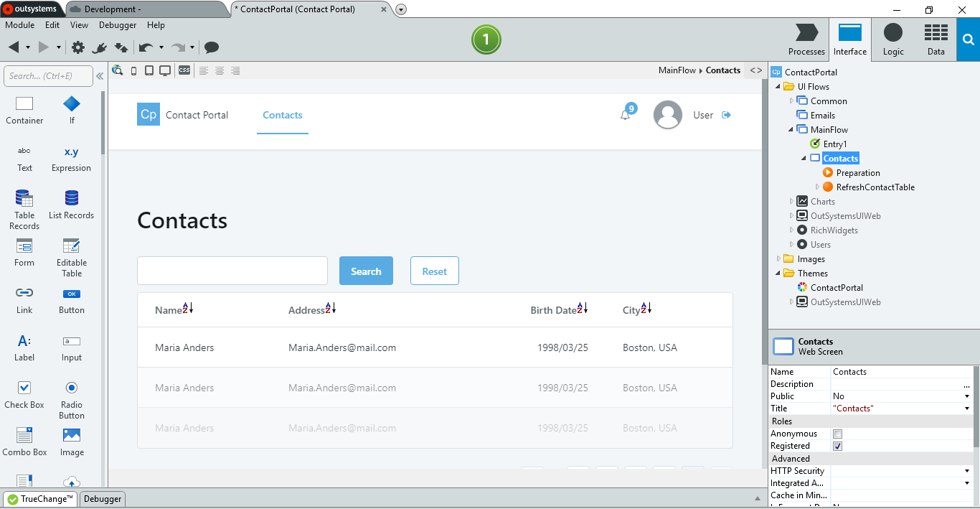Collapse the widget toolbox panel
The width and height of the screenshot is (980, 509).
coord(100,76)
